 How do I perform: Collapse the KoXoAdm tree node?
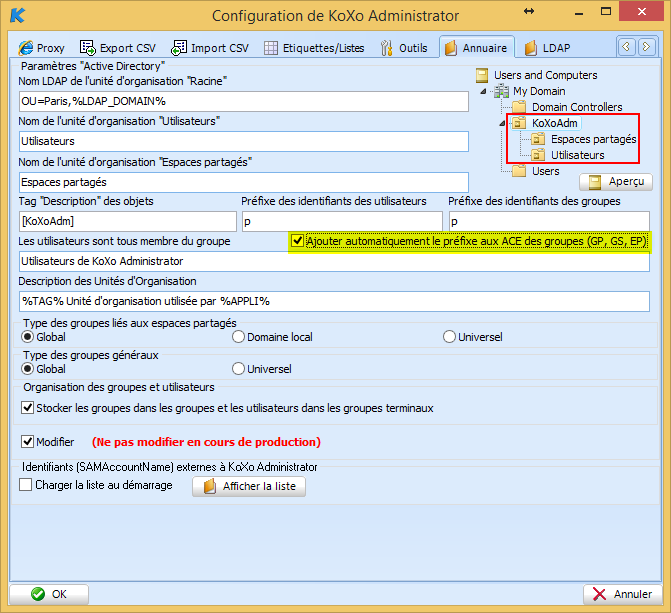click(502, 123)
